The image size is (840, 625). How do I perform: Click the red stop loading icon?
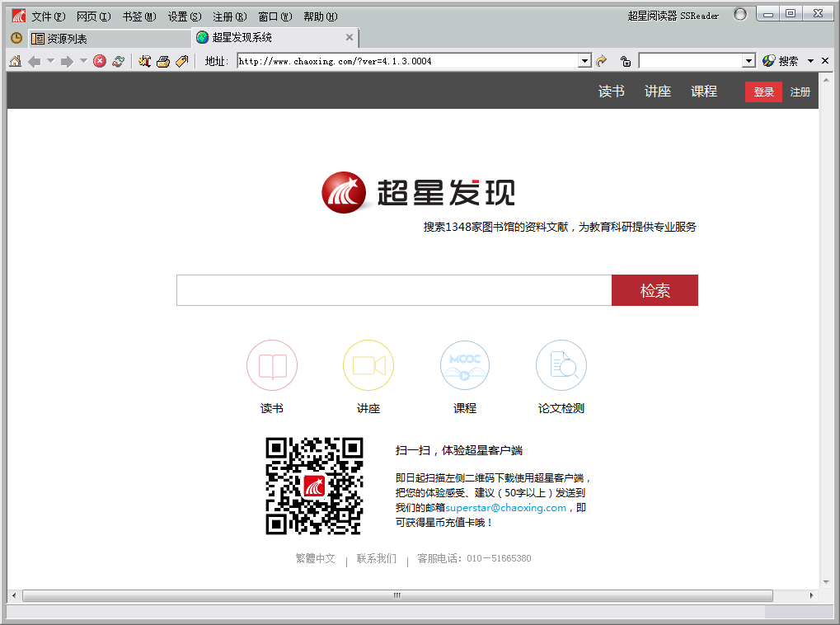pos(100,61)
